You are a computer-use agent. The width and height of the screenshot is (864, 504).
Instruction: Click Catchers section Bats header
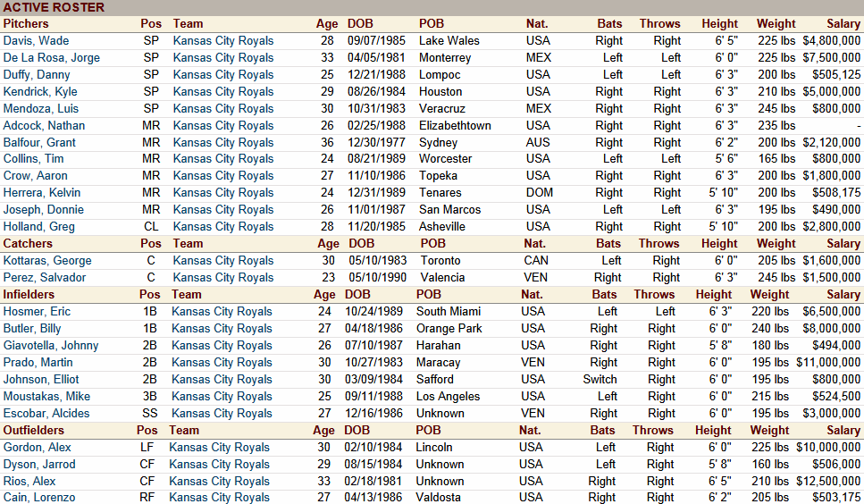click(x=608, y=243)
